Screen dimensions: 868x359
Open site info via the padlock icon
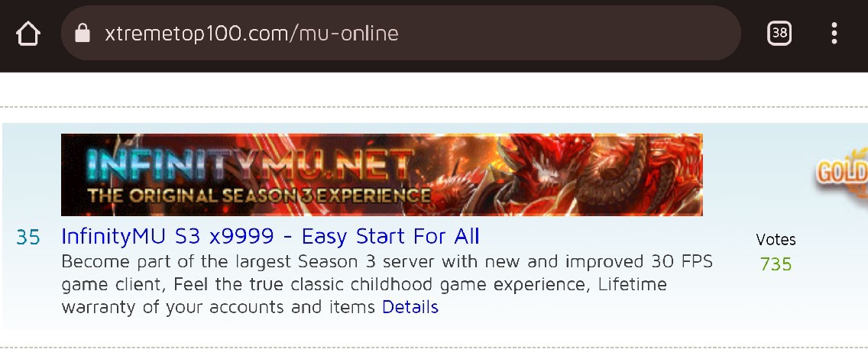pyautogui.click(x=83, y=33)
